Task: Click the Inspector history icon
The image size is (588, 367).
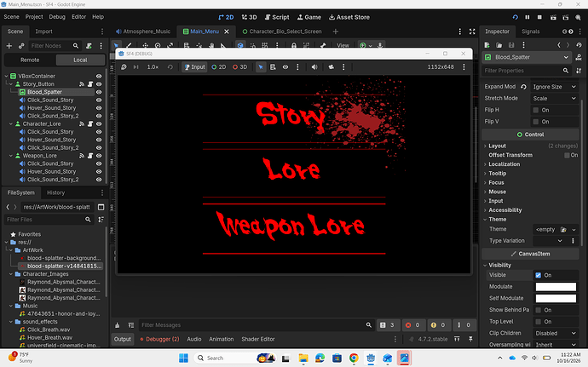Action: point(579,45)
